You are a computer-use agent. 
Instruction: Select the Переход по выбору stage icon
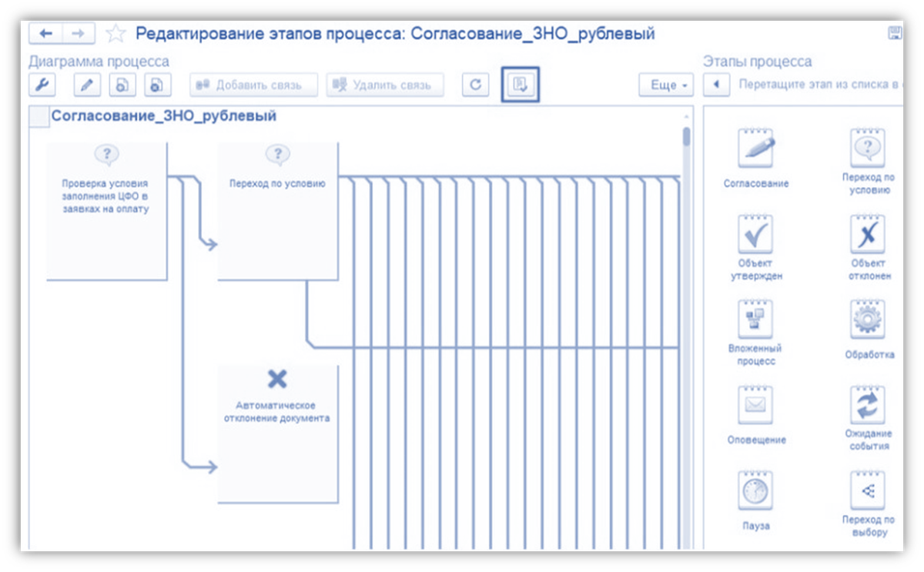[868, 490]
